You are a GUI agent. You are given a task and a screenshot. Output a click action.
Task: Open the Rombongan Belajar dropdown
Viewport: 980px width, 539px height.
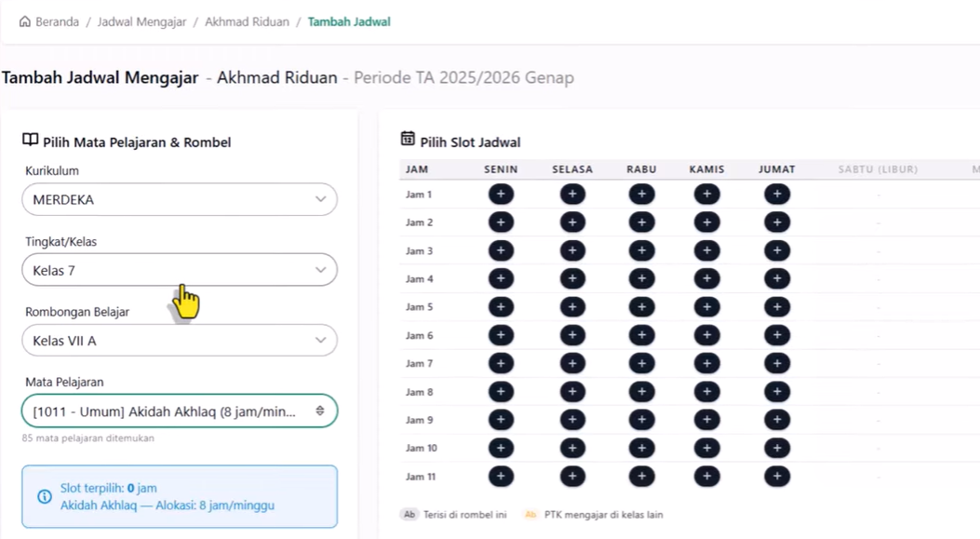click(x=180, y=340)
